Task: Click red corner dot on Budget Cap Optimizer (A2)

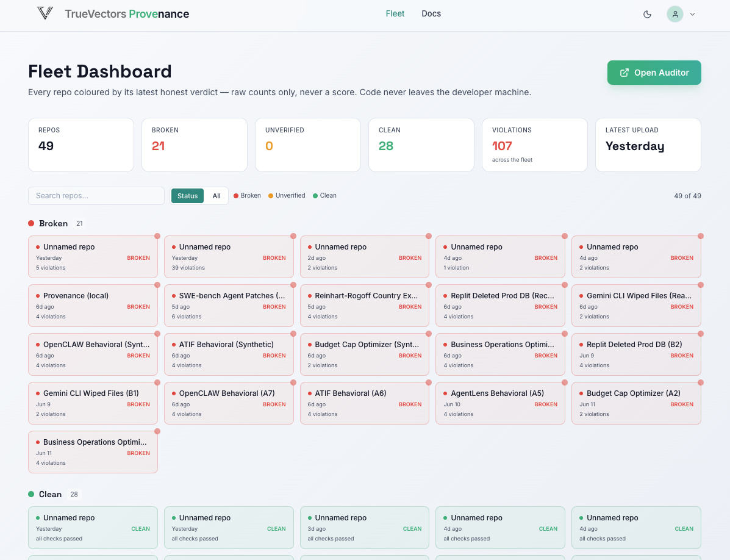Action: point(701,382)
